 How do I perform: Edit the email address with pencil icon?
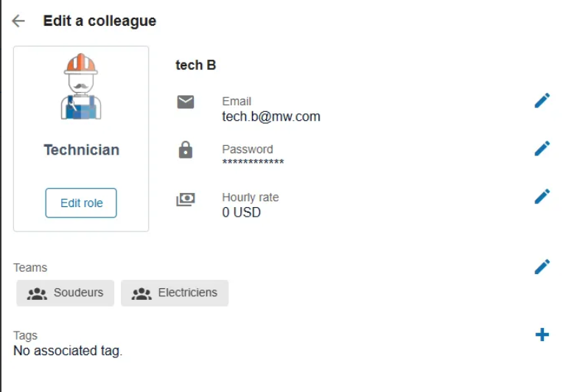click(542, 101)
